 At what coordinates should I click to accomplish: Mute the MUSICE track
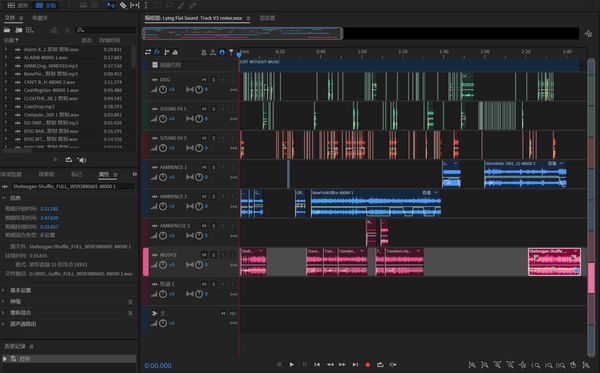coord(204,255)
